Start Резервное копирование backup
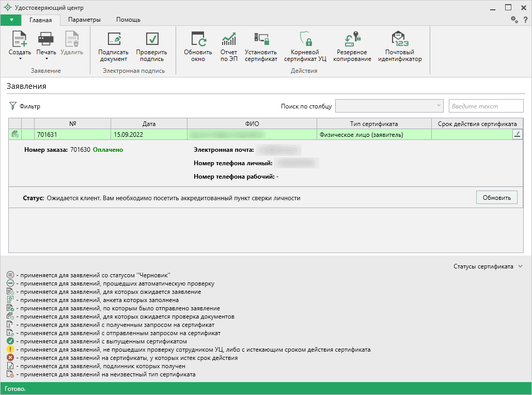Screen dimensions: 532x395 coord(352,40)
